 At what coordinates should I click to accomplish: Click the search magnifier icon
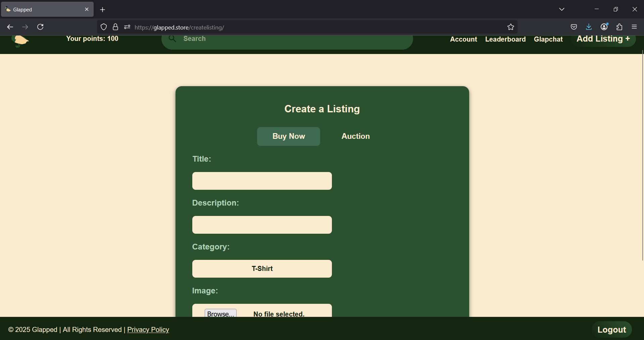pyautogui.click(x=172, y=39)
